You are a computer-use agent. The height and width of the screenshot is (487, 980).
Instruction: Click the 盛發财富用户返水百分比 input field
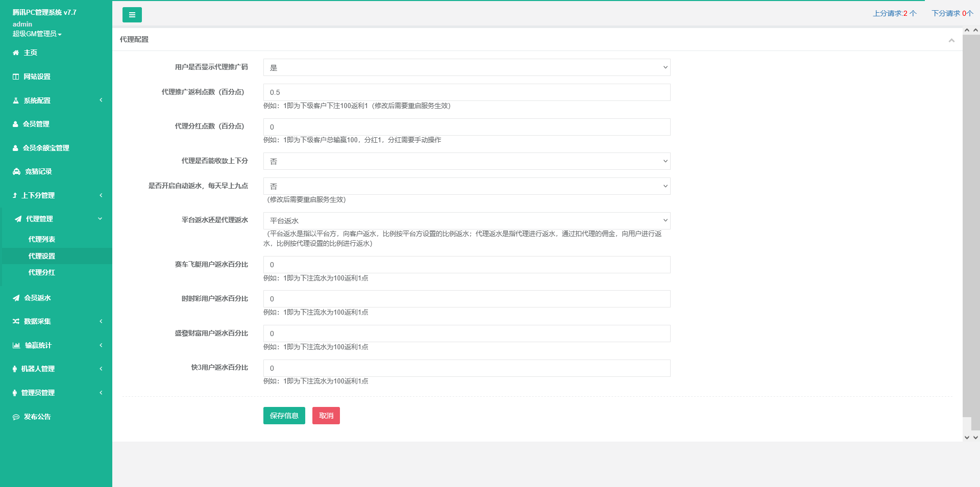pos(467,334)
